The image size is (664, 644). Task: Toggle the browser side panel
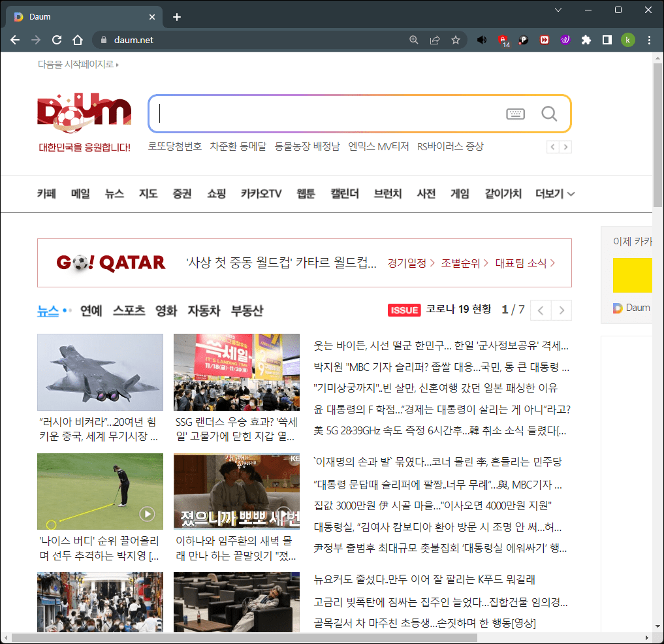[x=607, y=40]
